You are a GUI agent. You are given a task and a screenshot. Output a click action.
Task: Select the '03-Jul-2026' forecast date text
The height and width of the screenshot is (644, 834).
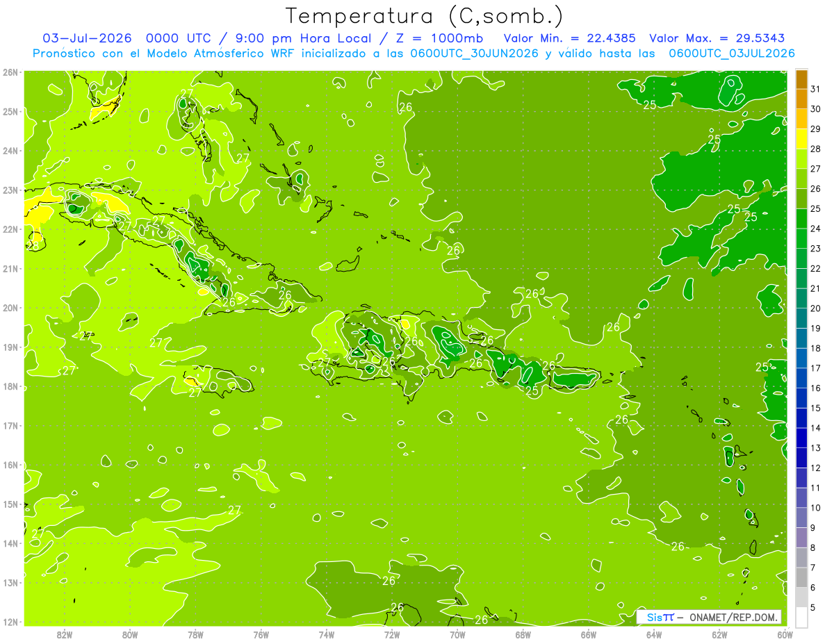coord(88,38)
